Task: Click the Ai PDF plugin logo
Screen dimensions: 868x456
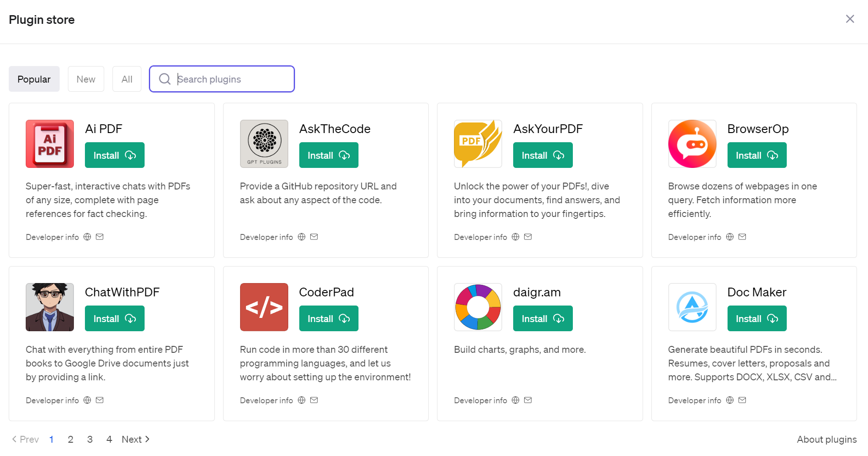Action: [50, 144]
